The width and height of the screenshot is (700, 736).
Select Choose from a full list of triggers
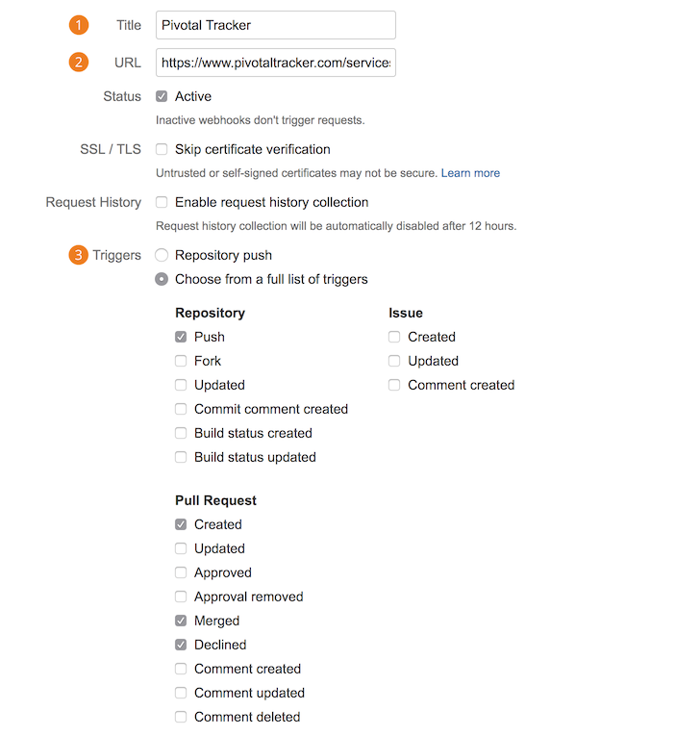click(x=162, y=279)
